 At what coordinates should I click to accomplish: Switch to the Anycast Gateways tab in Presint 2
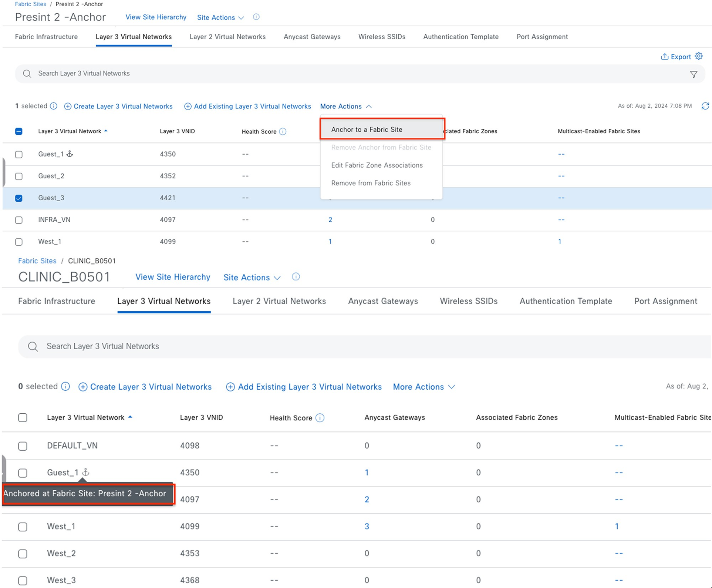point(312,37)
